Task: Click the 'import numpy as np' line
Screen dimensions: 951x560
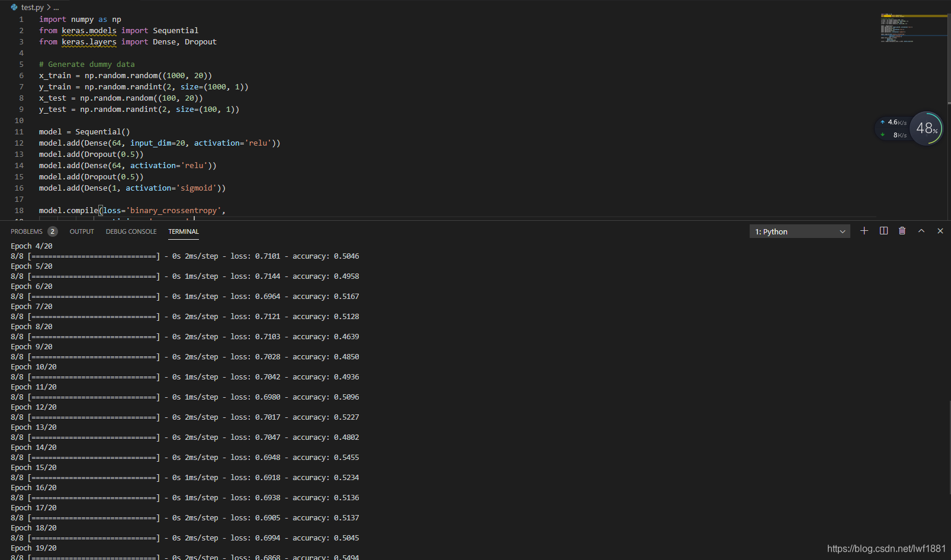Action: click(80, 19)
